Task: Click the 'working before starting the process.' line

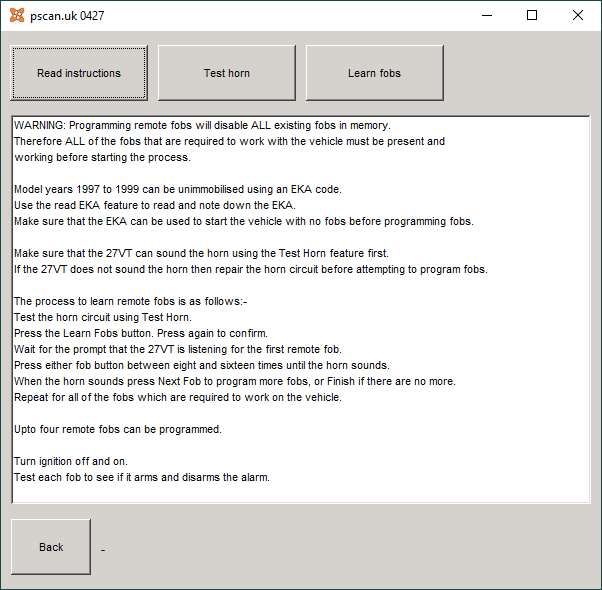Action: (103, 157)
